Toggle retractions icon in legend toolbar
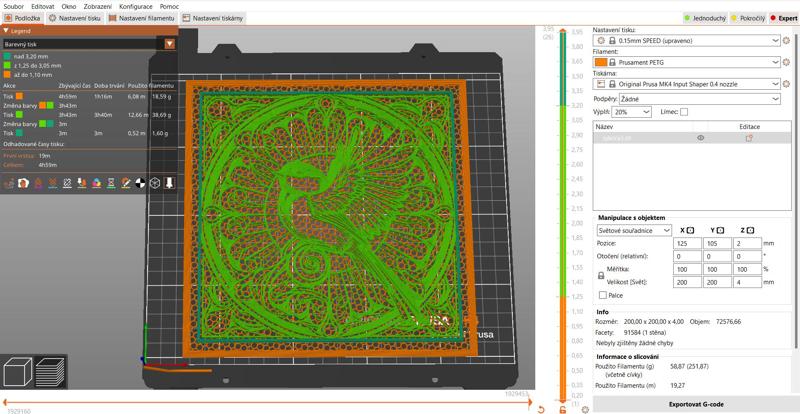The image size is (800, 414). 38,183
